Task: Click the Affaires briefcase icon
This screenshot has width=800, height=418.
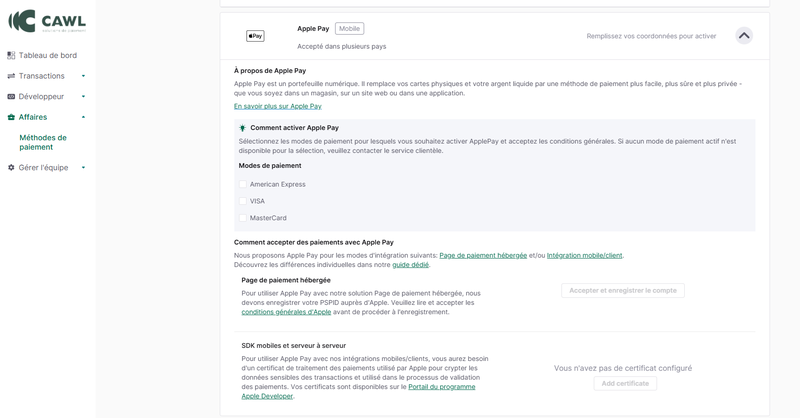Action: pyautogui.click(x=11, y=117)
